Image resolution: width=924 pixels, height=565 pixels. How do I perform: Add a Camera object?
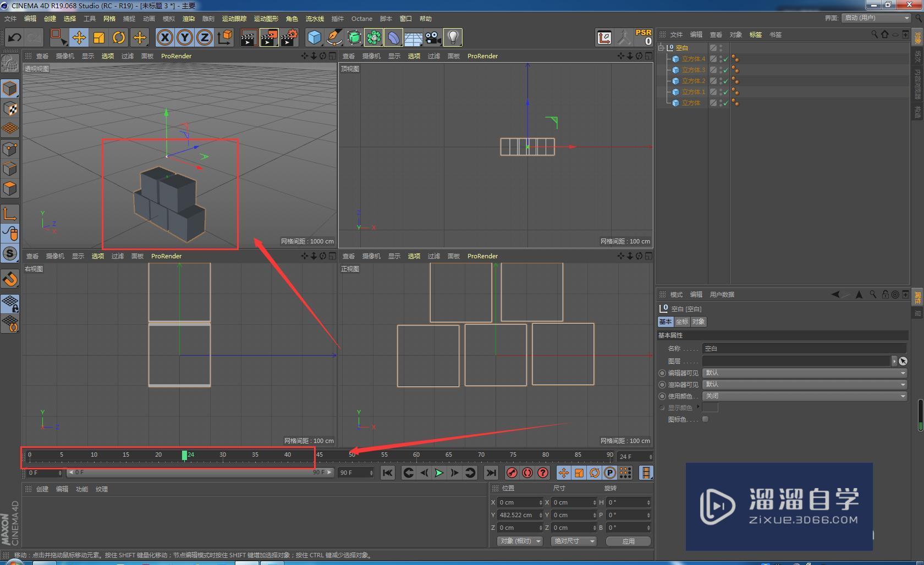433,37
